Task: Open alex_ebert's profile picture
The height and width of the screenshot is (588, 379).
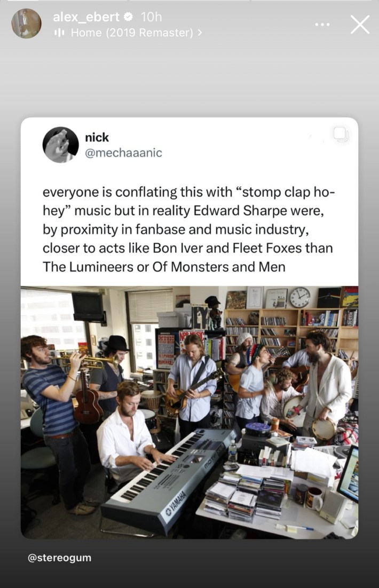Action: (26, 23)
